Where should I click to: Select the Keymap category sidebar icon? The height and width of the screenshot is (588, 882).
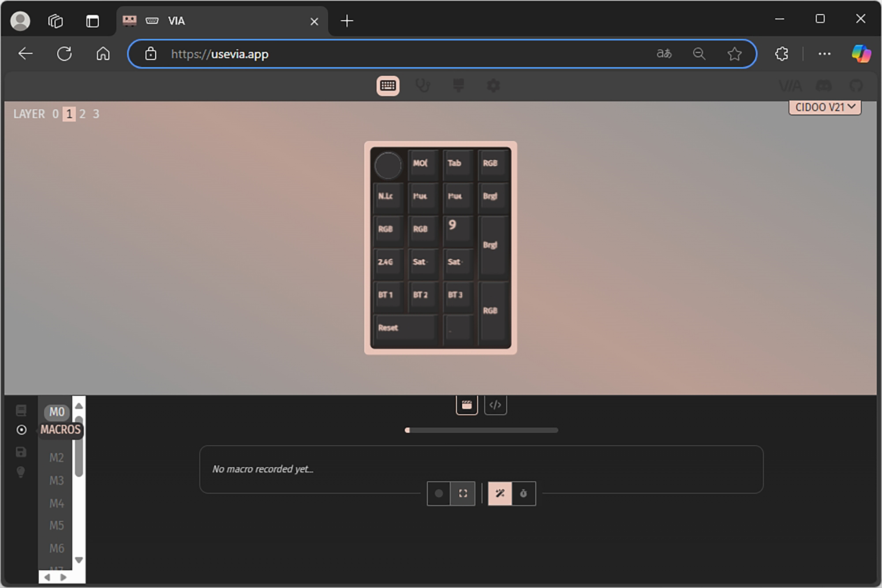tap(21, 410)
